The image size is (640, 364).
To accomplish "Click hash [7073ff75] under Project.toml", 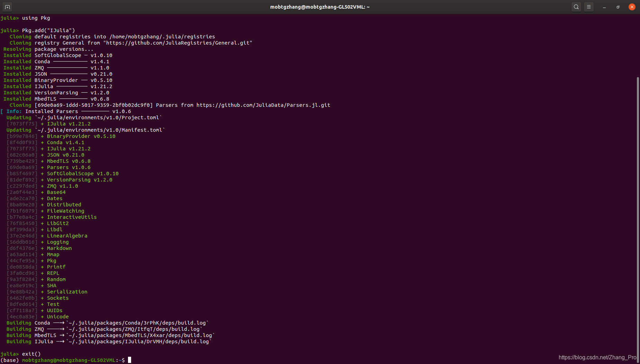I will click(22, 124).
